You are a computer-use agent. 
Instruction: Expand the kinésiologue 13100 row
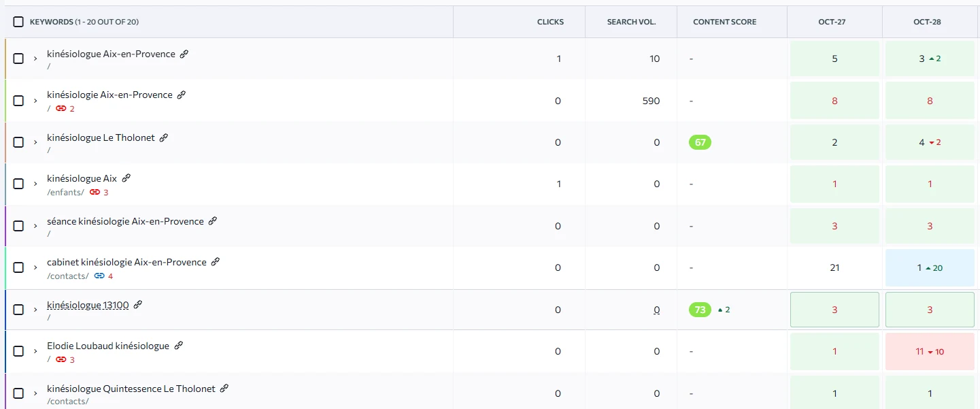coord(35,310)
